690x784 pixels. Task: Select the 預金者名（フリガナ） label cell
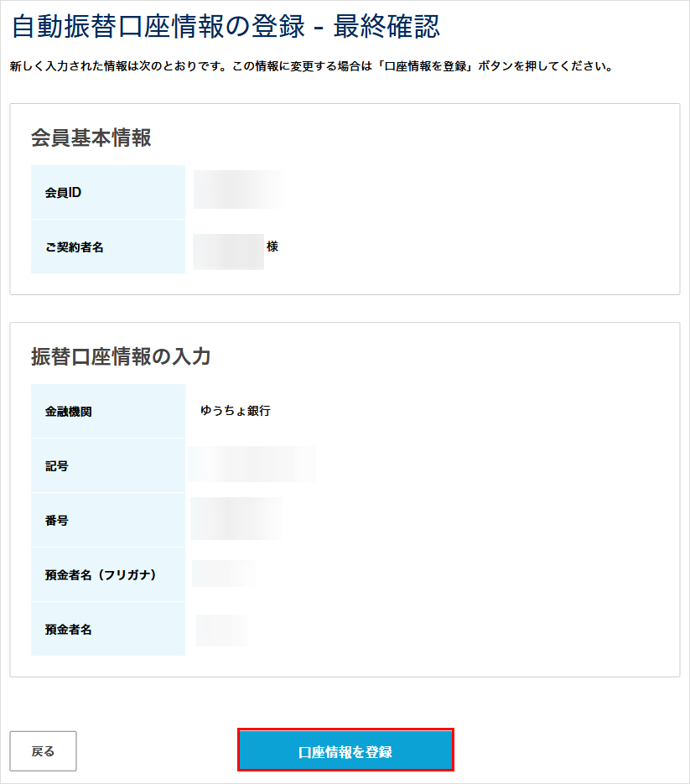click(x=107, y=574)
